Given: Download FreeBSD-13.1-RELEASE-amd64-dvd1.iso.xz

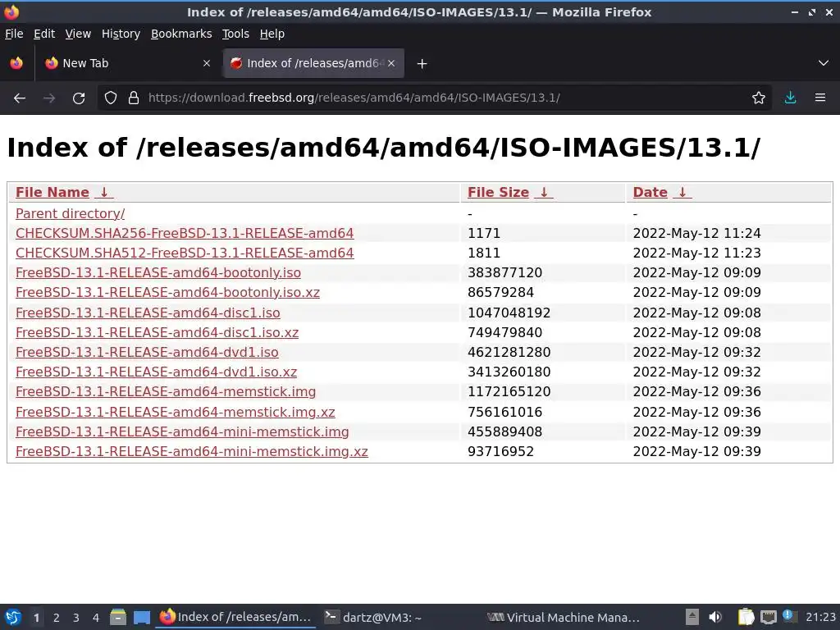Looking at the screenshot, I should [x=156, y=372].
